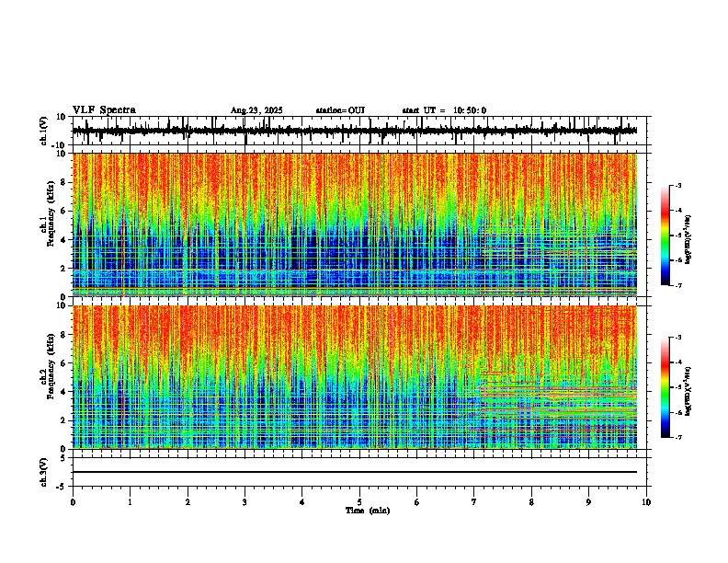
Task: Click the '6' tick on the time axis
Action: click(417, 502)
